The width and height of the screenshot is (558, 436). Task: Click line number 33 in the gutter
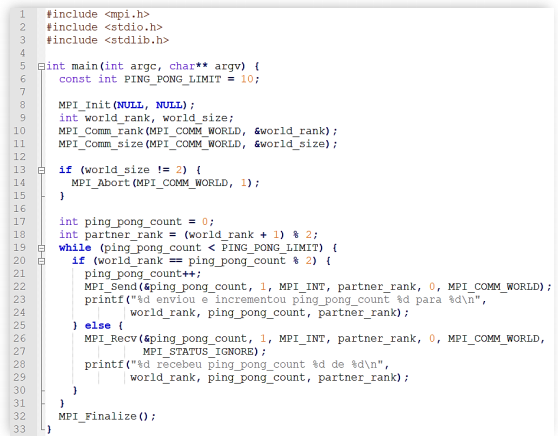pyautogui.click(x=20, y=429)
